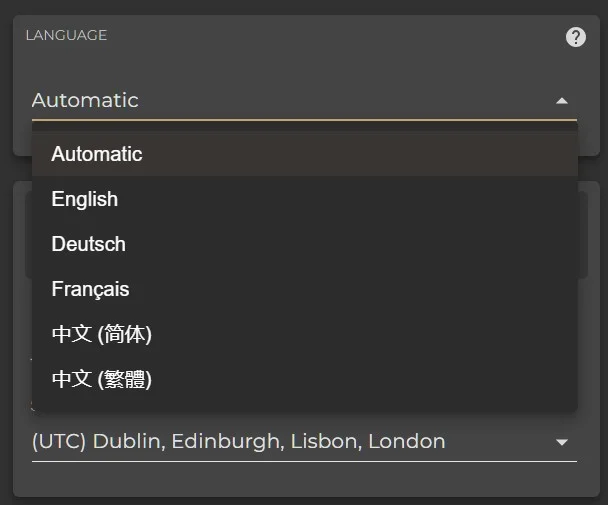The height and width of the screenshot is (505, 608).
Task: Click empty space below 中文 (繁體) in list
Action: 304,406
